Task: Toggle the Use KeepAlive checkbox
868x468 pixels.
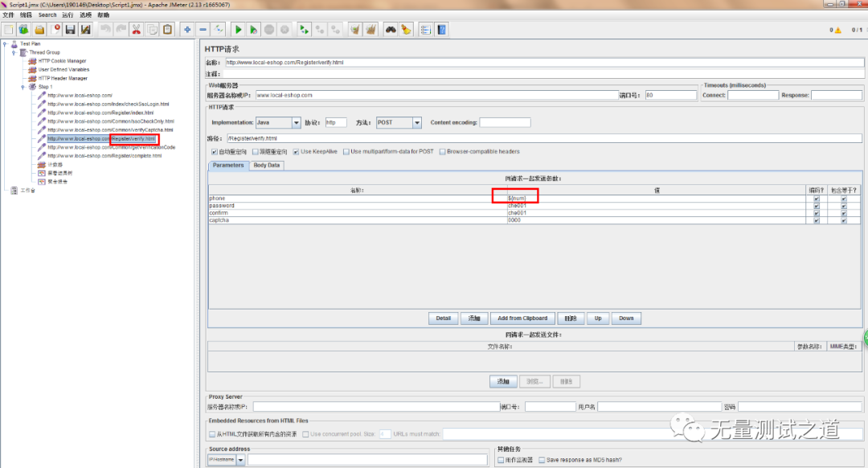Action: pyautogui.click(x=296, y=152)
